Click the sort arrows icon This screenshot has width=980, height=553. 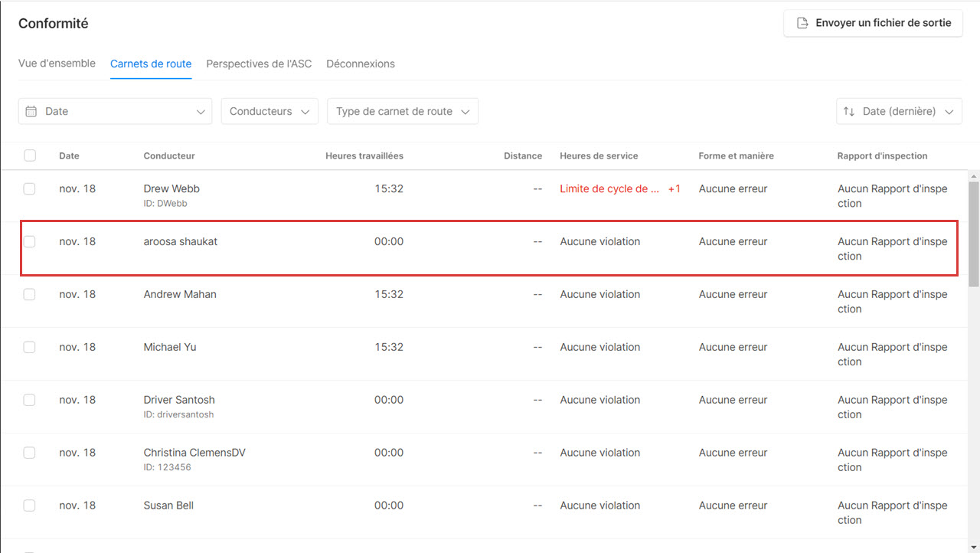click(x=848, y=111)
